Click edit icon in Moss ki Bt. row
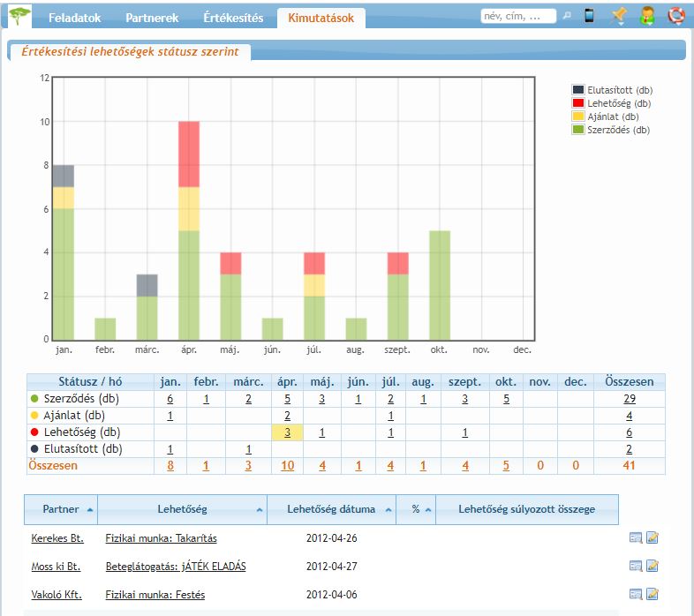 tap(653, 566)
